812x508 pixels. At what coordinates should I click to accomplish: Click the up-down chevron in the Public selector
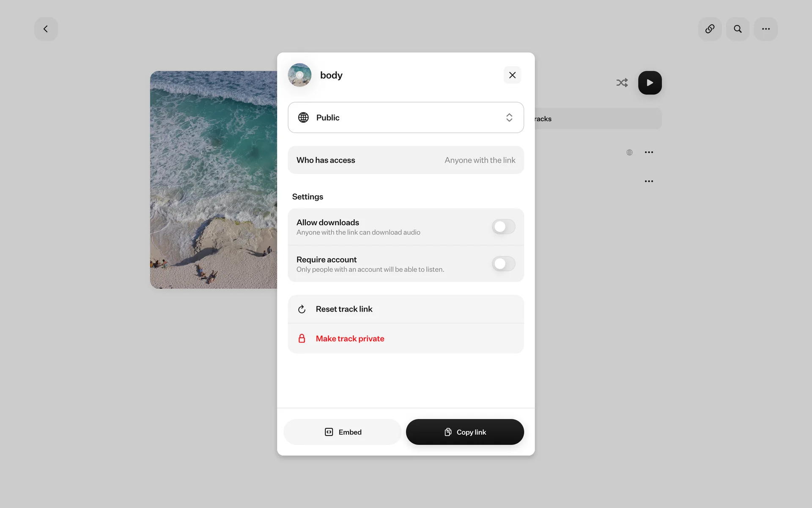click(x=509, y=117)
